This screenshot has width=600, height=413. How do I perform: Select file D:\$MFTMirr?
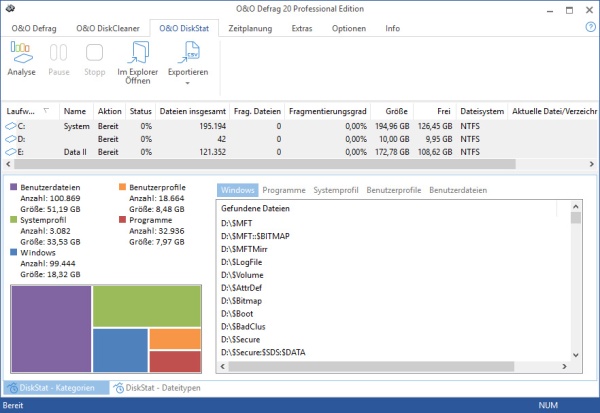click(244, 249)
